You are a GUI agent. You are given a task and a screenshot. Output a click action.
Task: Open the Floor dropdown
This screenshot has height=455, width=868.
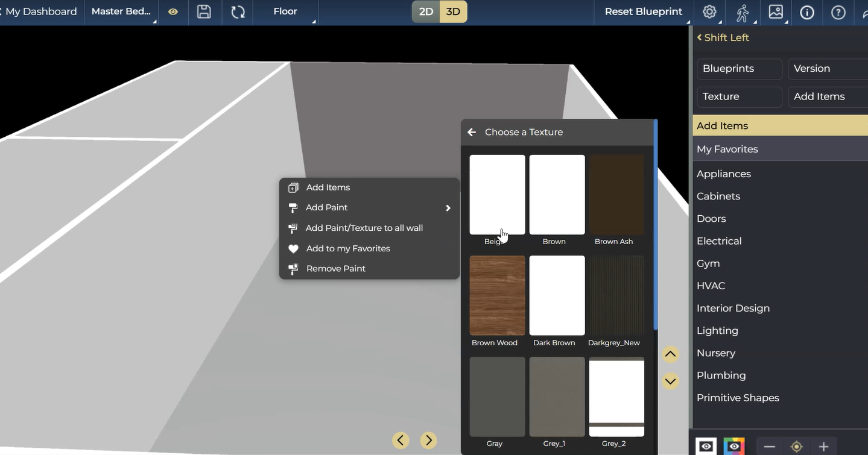click(285, 11)
